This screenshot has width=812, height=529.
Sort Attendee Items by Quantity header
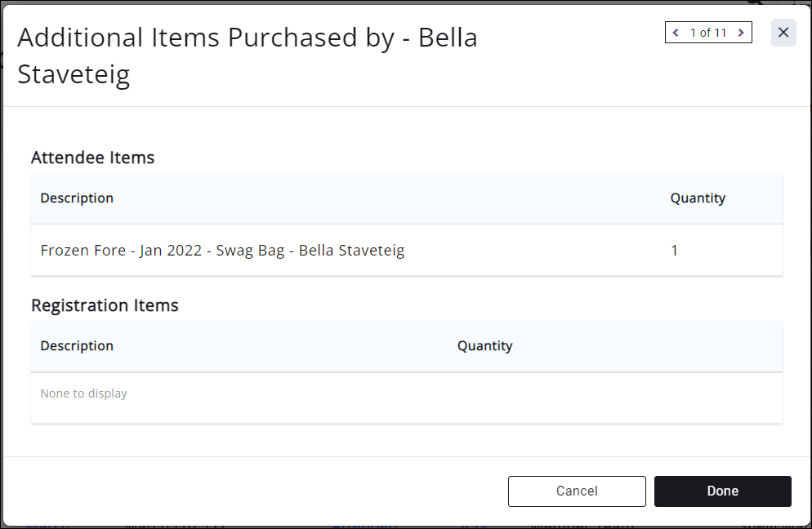[698, 198]
